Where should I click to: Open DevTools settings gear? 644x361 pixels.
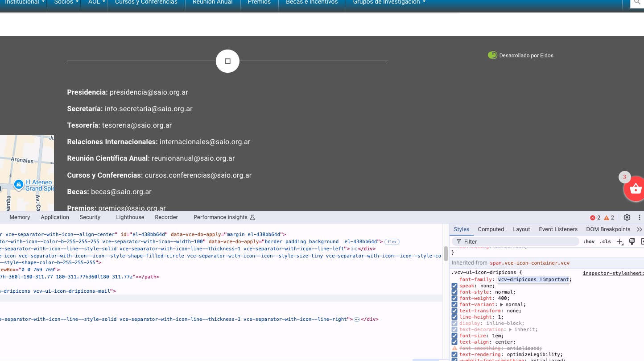point(627,217)
